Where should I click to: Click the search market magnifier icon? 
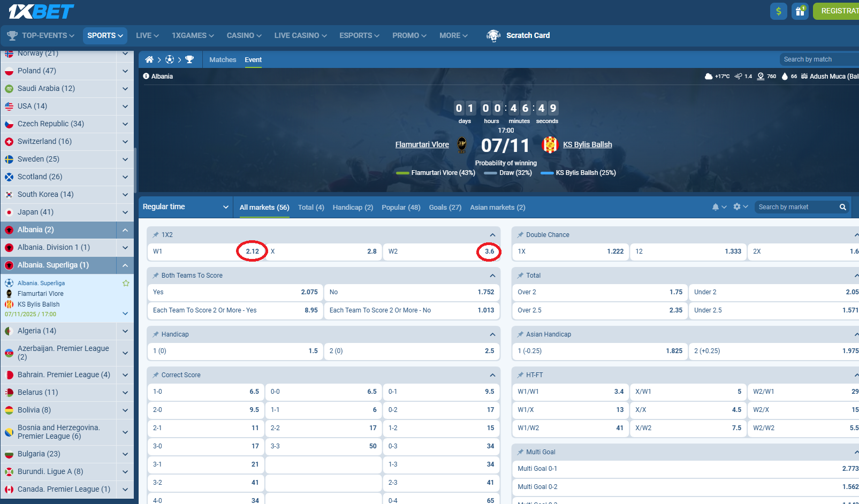click(x=842, y=207)
